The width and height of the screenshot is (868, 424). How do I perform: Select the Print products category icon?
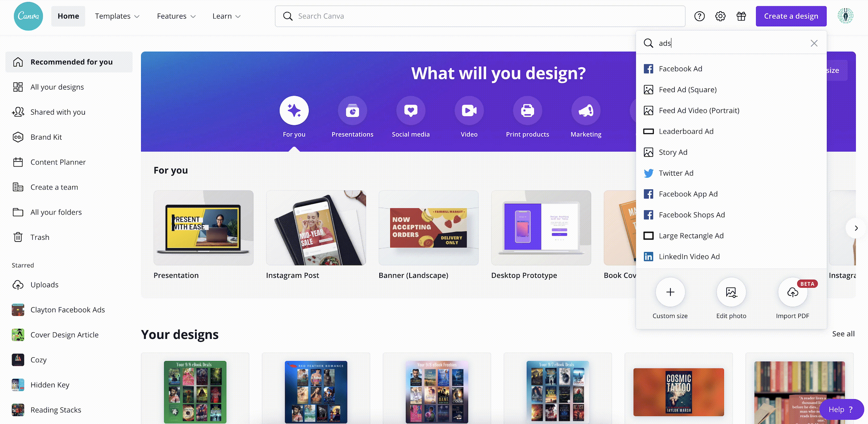[x=528, y=110]
